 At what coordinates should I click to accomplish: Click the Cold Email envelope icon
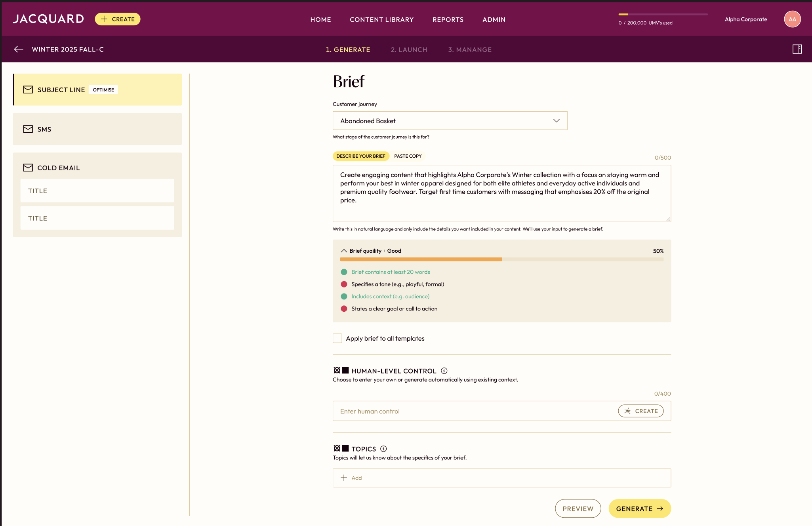click(28, 168)
